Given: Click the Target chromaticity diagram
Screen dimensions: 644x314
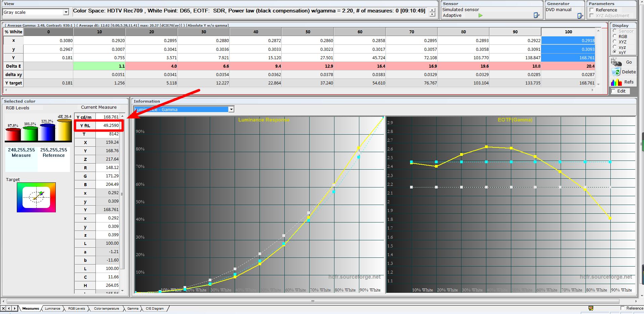Looking at the screenshot, I should click(36, 197).
